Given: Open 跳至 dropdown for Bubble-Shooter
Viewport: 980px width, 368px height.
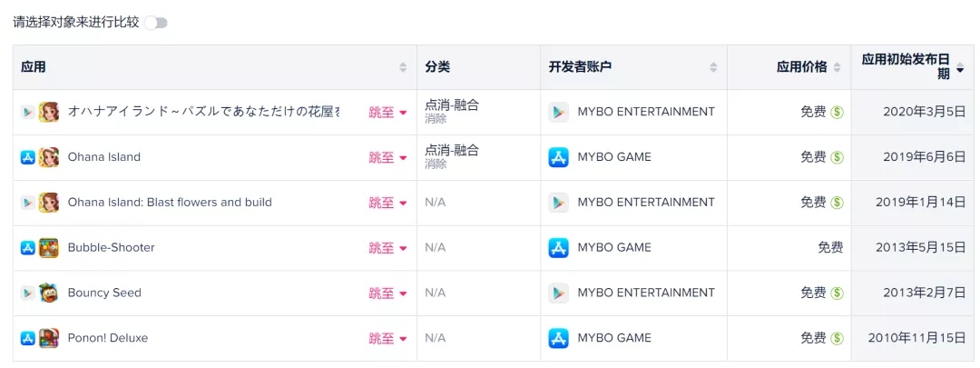Looking at the screenshot, I should tap(387, 248).
